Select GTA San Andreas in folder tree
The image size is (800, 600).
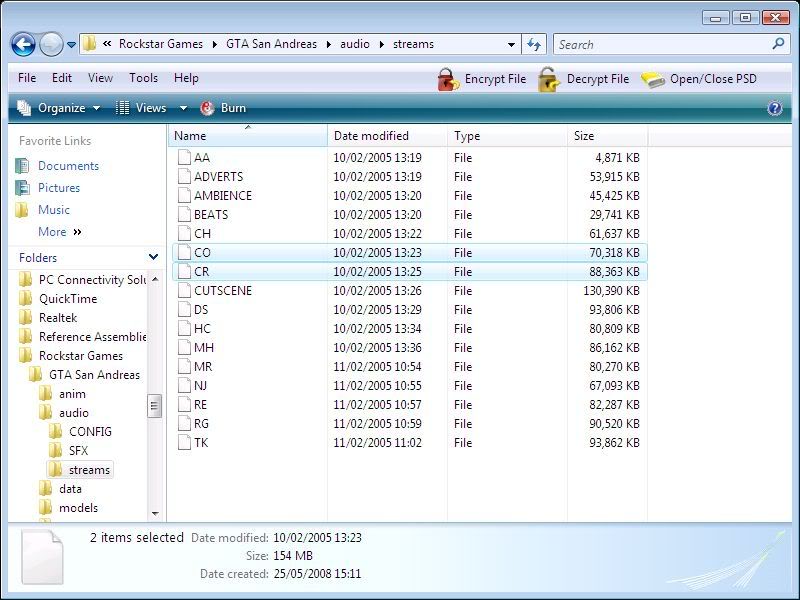click(x=94, y=374)
